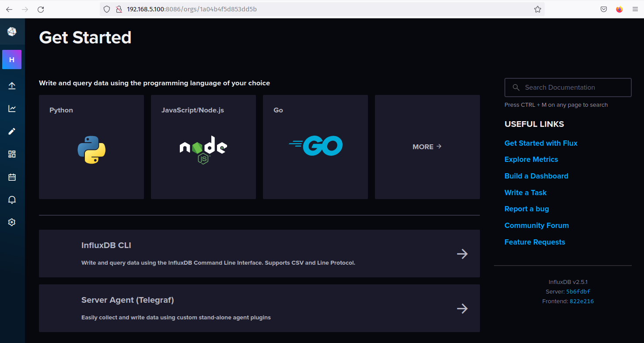Open the user/org avatar labeled H
The image size is (644, 343).
pos(12,59)
